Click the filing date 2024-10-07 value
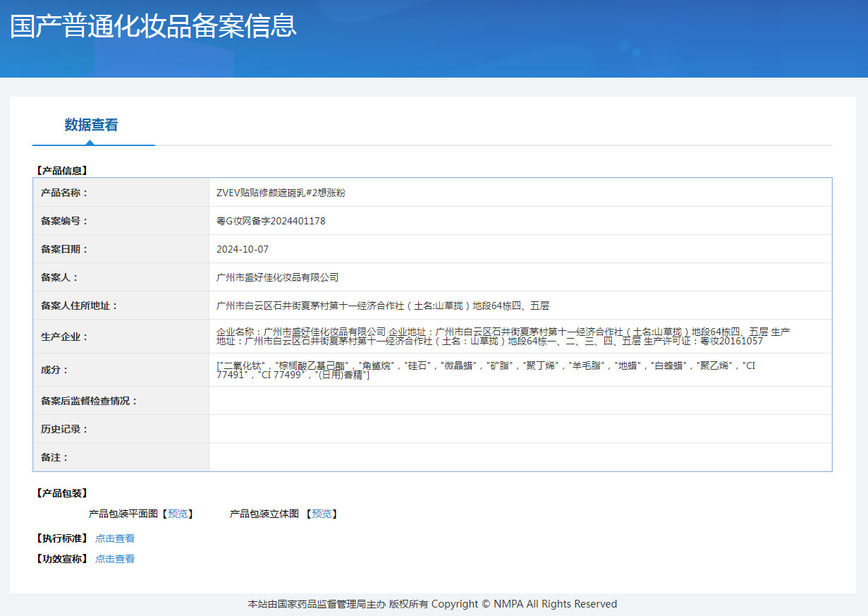The image size is (868, 616). pos(243,249)
